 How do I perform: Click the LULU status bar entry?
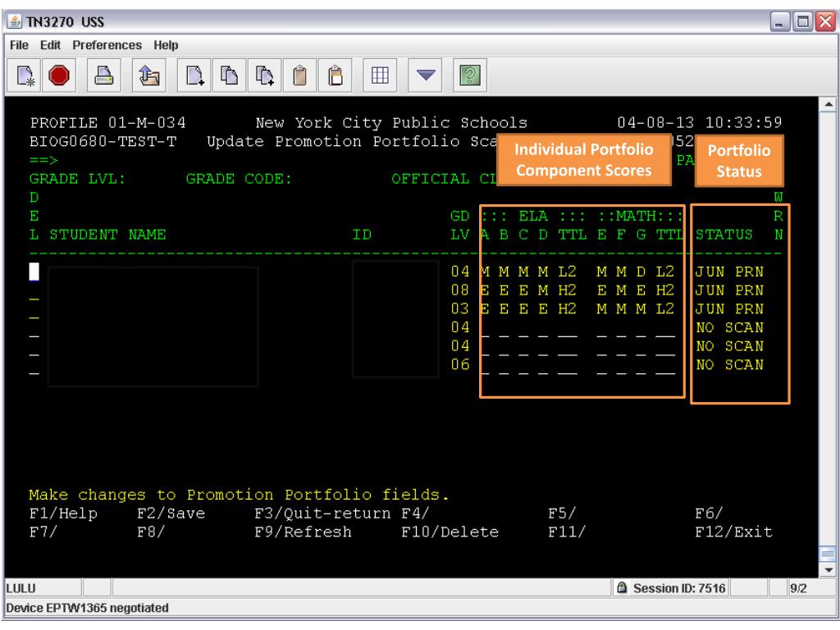coord(21,588)
